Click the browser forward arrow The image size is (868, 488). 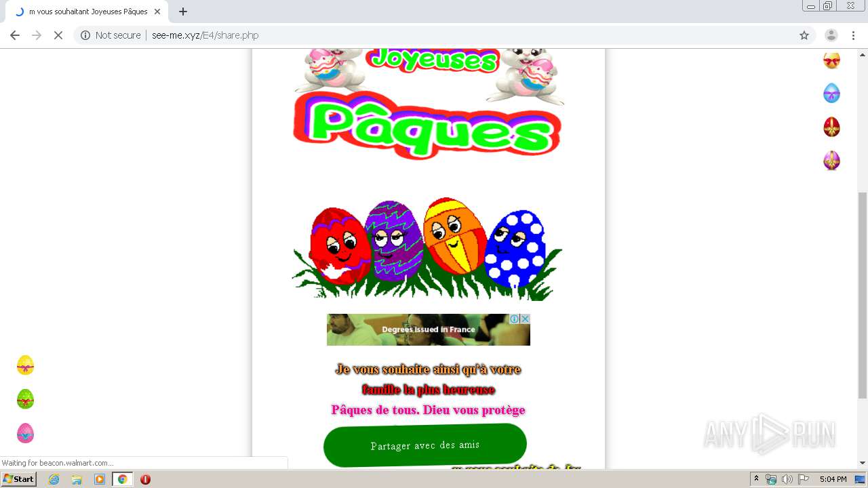pyautogui.click(x=37, y=35)
